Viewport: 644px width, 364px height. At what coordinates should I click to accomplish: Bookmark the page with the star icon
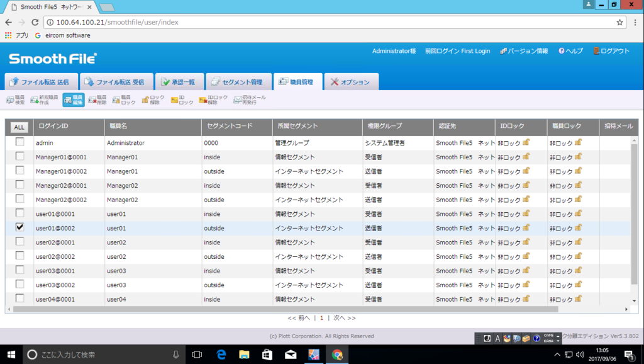619,22
